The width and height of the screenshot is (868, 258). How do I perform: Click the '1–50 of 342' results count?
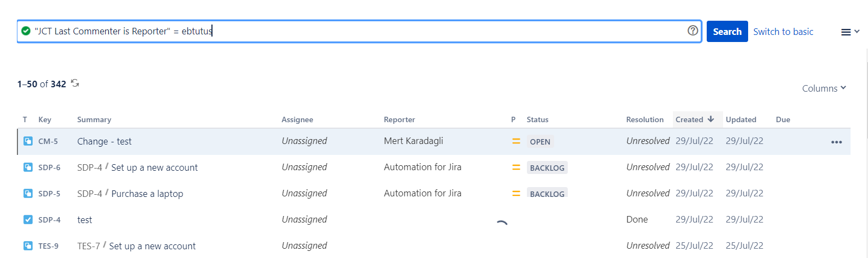(41, 84)
